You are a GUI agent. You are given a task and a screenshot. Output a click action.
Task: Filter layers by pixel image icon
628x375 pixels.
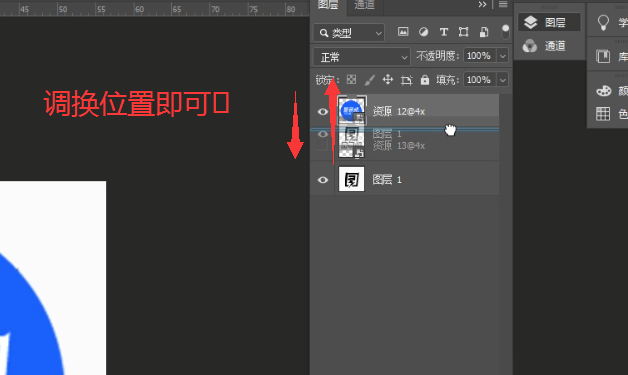point(403,32)
